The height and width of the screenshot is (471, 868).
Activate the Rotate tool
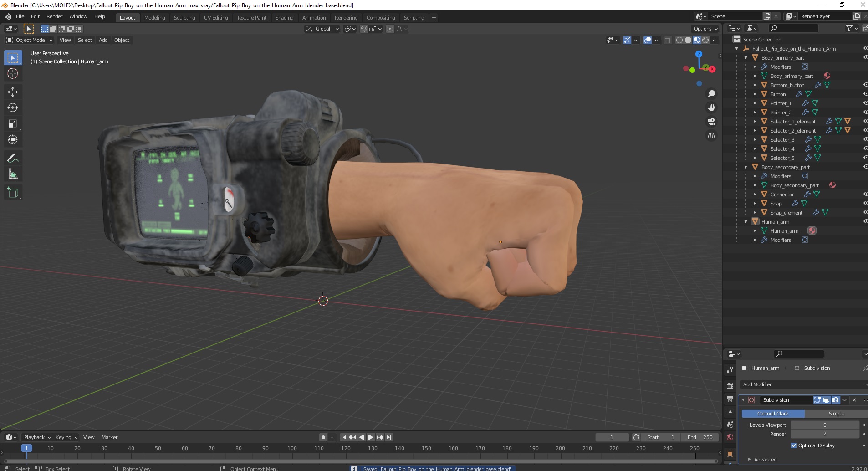[x=13, y=108]
